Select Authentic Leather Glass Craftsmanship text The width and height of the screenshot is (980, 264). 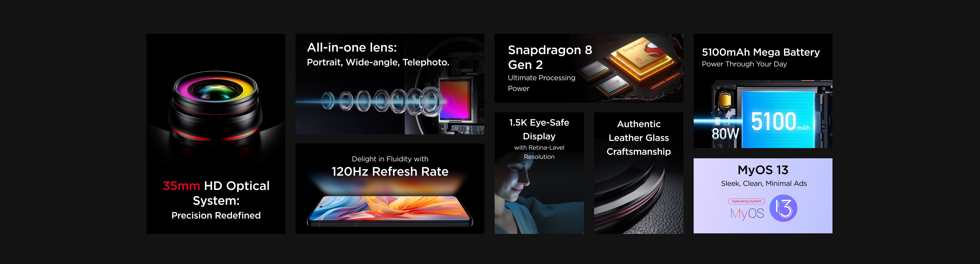point(638,138)
